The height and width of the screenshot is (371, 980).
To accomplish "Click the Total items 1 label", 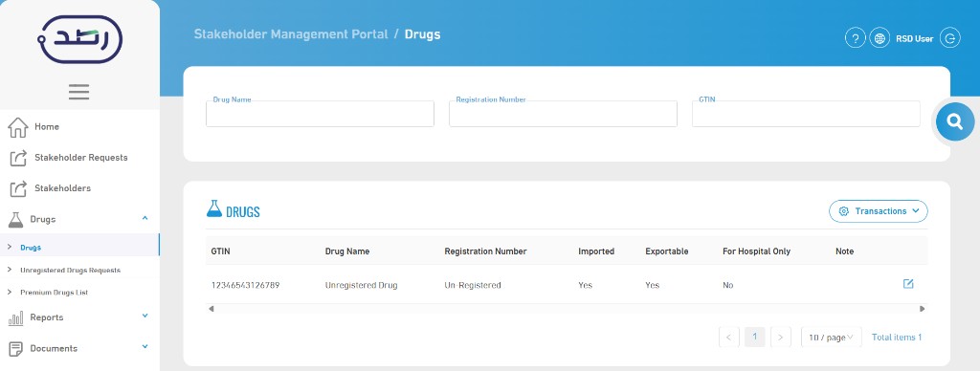I will 897,338.
